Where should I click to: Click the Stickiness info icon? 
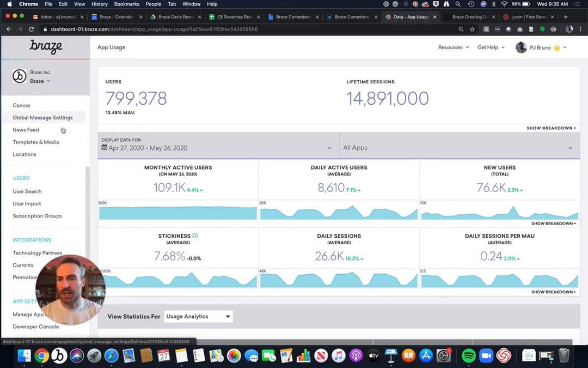click(x=195, y=236)
